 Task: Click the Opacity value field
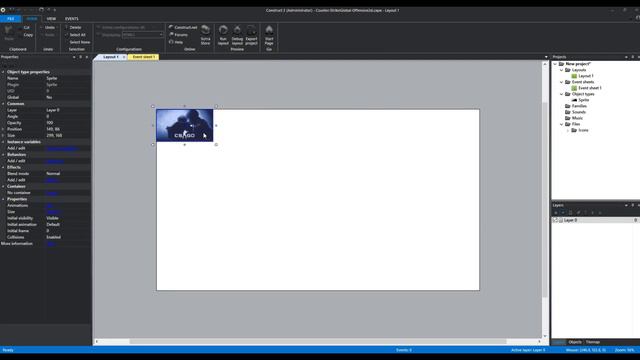(x=68, y=123)
